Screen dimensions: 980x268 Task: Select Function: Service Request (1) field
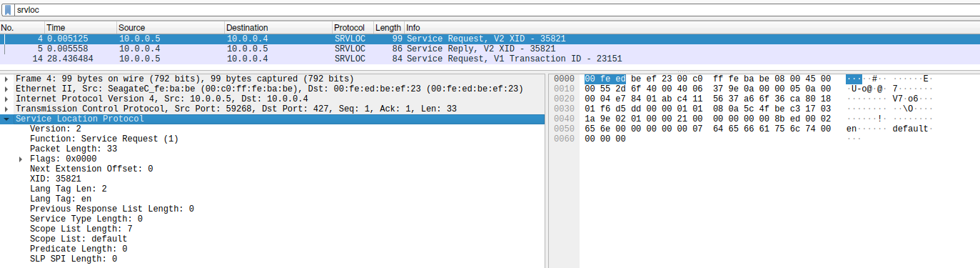tap(104, 139)
